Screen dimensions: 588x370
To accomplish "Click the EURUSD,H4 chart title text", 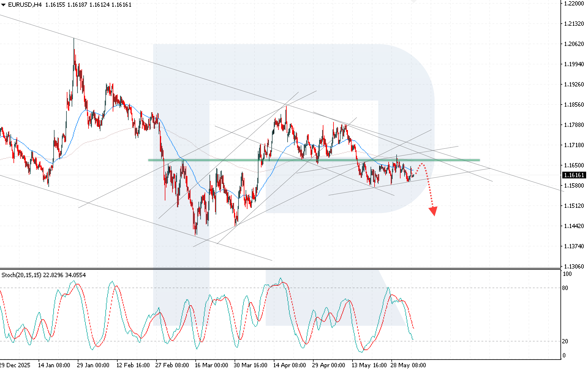I will 25,5.
